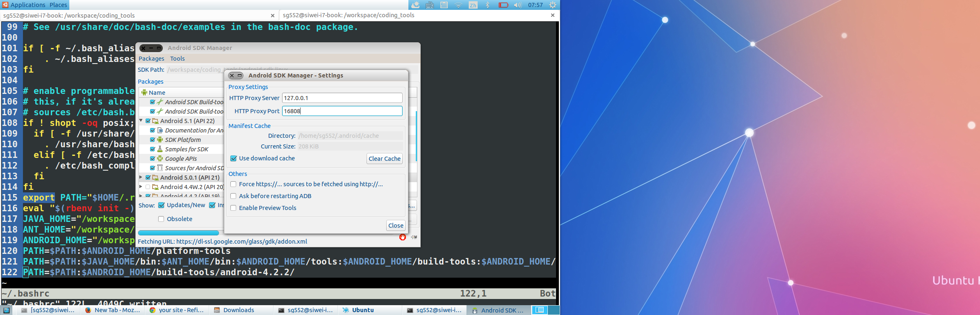
Task: Open the Wi-Fi network indicator
Action: [458, 5]
